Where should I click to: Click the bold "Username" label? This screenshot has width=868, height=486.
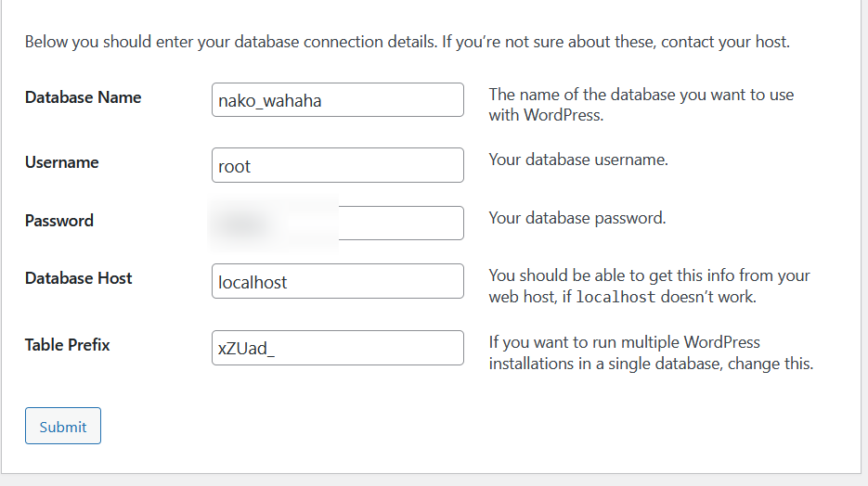pos(61,162)
